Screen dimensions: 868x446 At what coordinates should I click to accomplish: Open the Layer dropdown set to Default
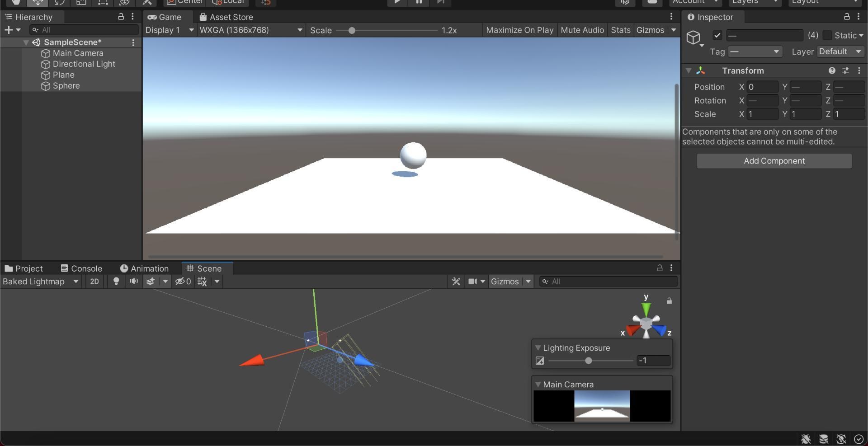[x=840, y=52]
